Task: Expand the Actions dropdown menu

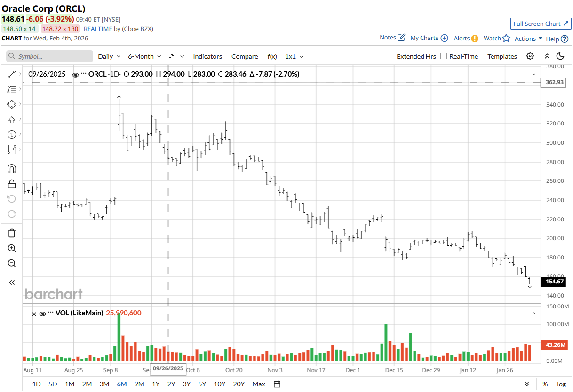Action: click(528, 39)
